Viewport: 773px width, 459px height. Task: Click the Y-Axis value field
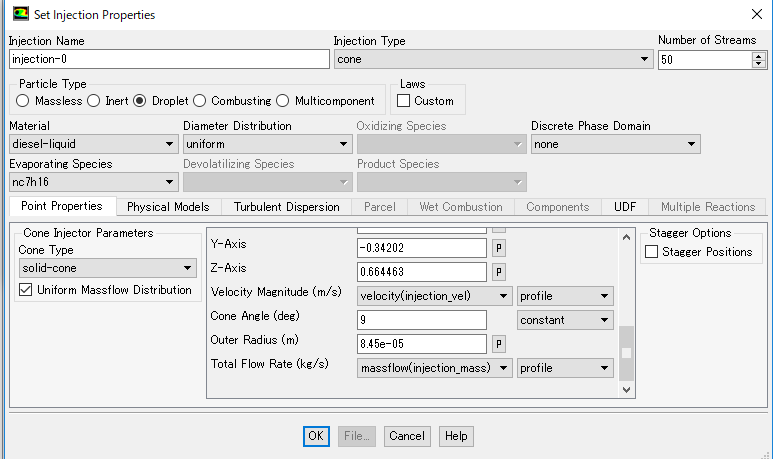(422, 248)
